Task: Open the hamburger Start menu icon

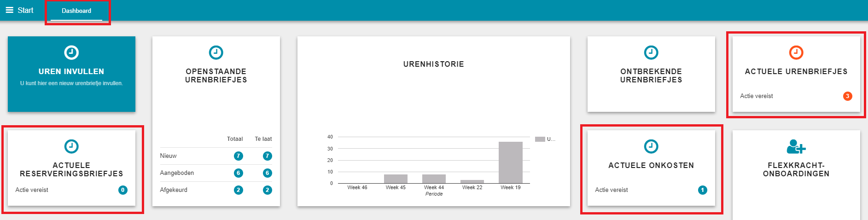Action: [9, 10]
